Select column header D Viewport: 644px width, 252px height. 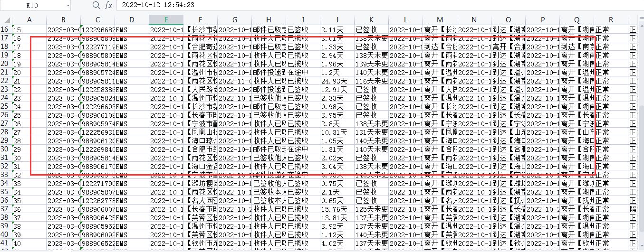132,19
